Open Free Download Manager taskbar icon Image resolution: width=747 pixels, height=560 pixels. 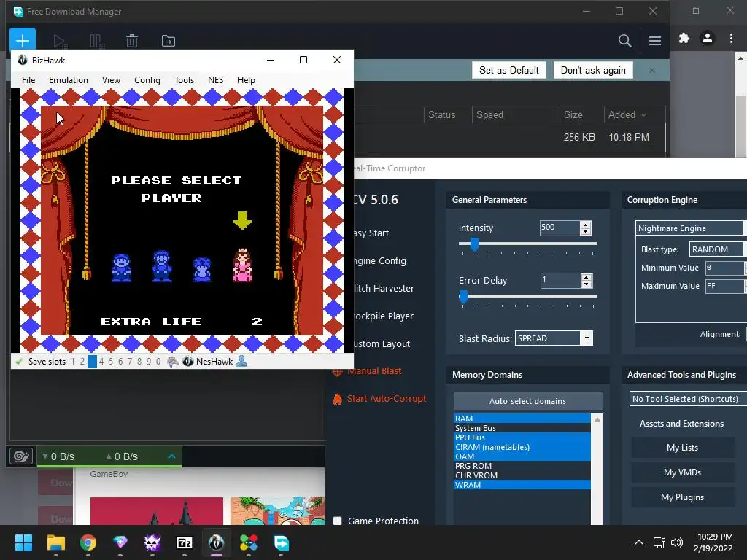tap(281, 542)
